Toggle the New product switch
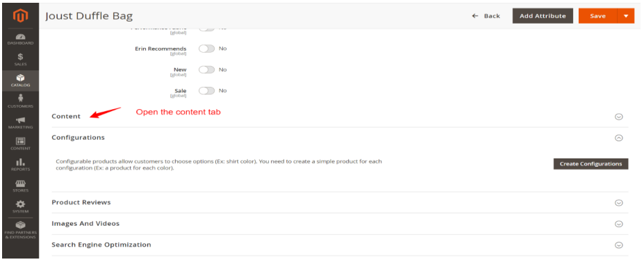Viewport: 644px width, 262px height. (x=206, y=69)
